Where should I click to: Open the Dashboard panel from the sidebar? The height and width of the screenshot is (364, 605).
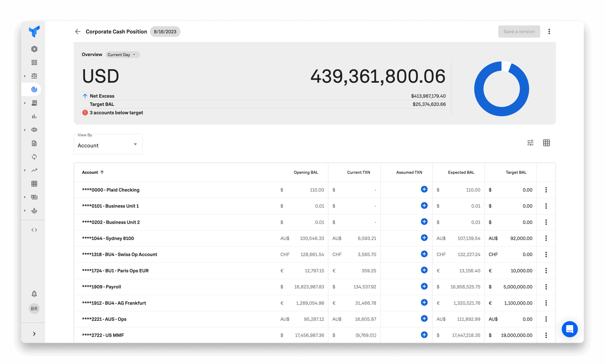click(34, 62)
